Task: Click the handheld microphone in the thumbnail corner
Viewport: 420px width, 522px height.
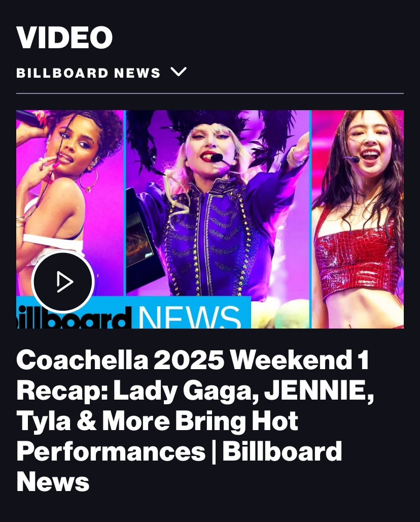Action: (x=28, y=118)
